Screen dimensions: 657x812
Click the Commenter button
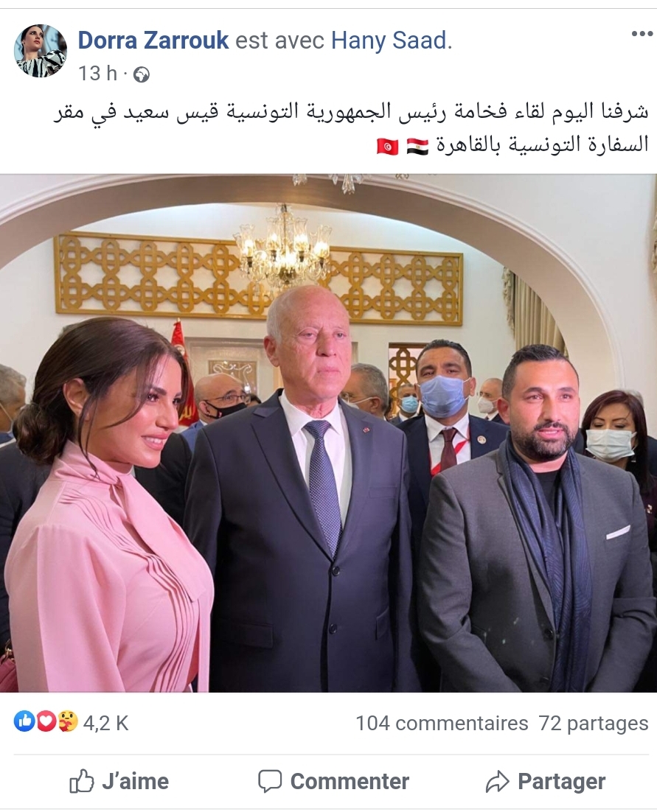pos(334,782)
